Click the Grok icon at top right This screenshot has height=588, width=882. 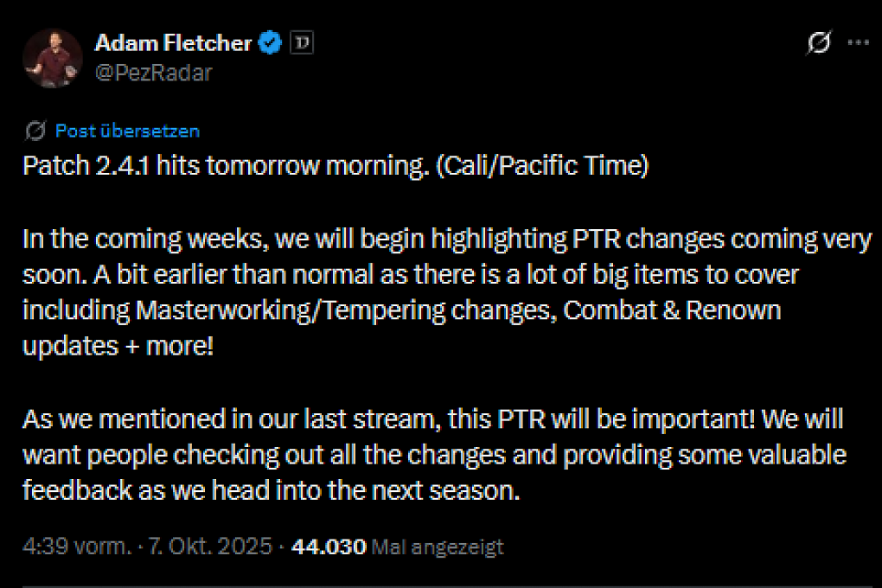tap(818, 42)
